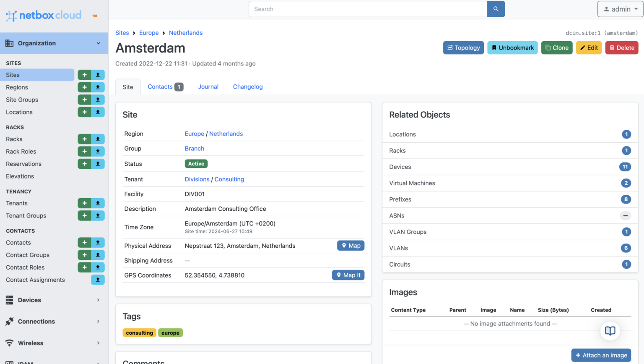This screenshot has height=364, width=644.
Task: Click the import icon next to Racks
Action: pyautogui.click(x=98, y=139)
